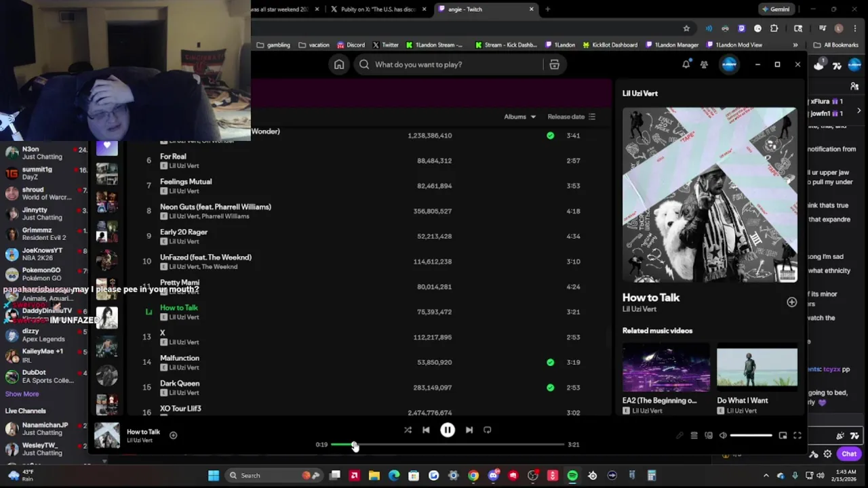The height and width of the screenshot is (488, 868).
Task: Open All Bookmarks folder
Action: click(835, 45)
